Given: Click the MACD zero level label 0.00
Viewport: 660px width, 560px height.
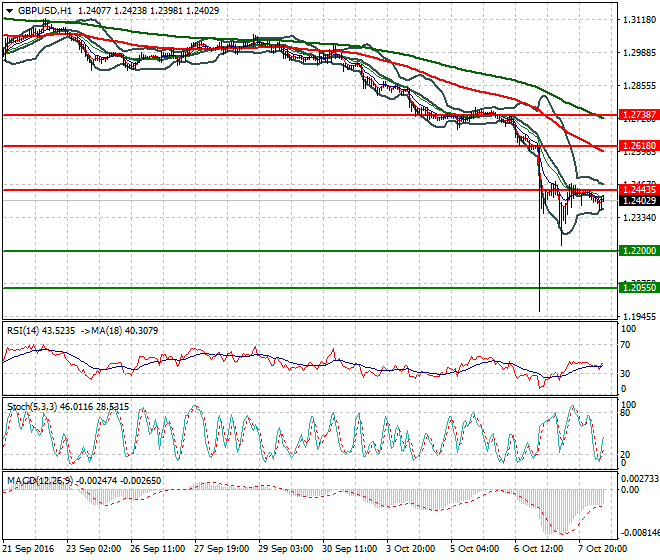Looking at the screenshot, I should (630, 490).
